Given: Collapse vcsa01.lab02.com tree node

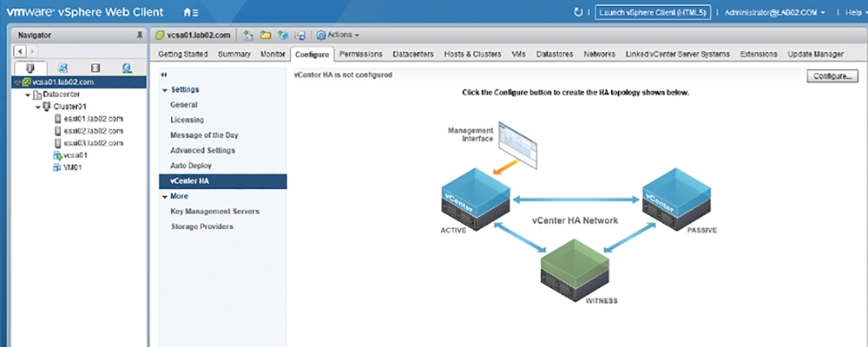Looking at the screenshot, I should (17, 82).
